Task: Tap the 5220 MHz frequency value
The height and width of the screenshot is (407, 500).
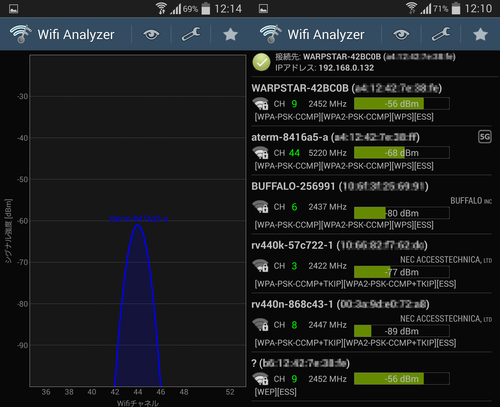Action: pyautogui.click(x=327, y=153)
